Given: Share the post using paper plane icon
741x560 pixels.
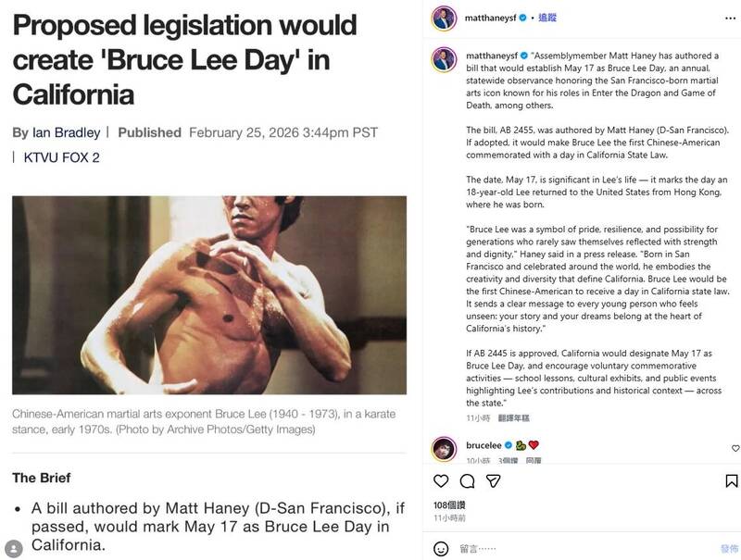Looking at the screenshot, I should point(494,481).
